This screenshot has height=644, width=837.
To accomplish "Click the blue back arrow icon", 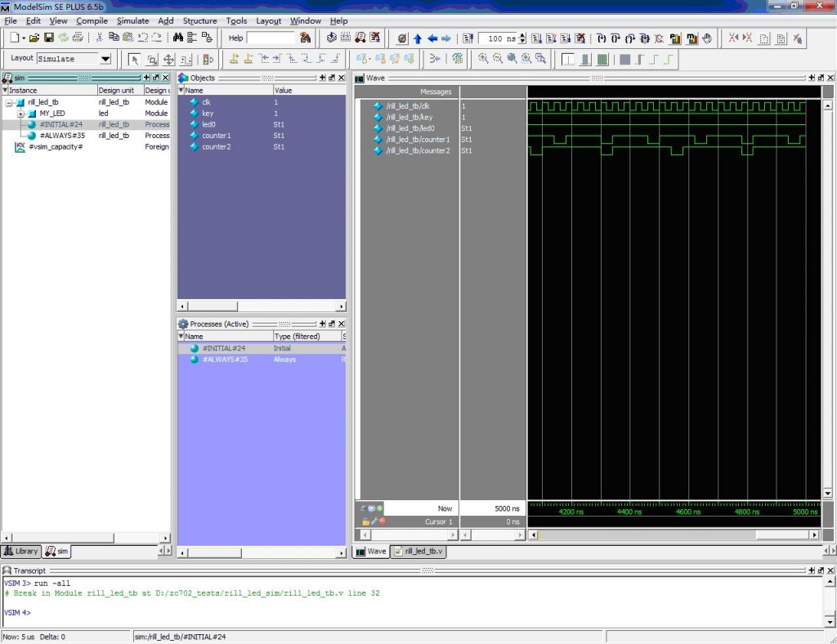I will pos(432,38).
